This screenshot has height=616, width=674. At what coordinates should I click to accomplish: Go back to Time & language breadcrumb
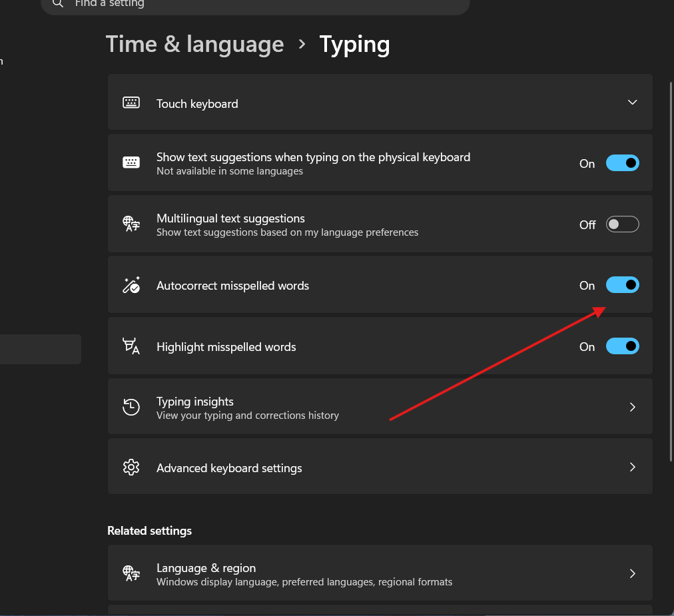[194, 44]
